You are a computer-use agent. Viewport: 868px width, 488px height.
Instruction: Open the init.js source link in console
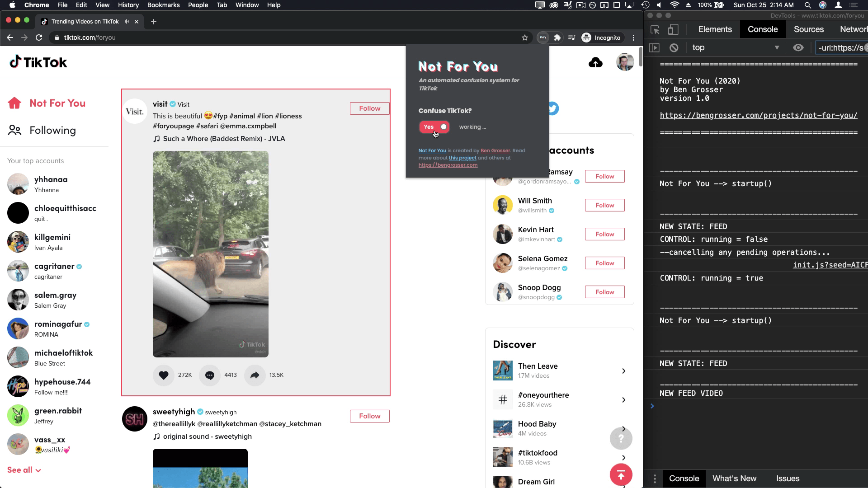(x=830, y=265)
